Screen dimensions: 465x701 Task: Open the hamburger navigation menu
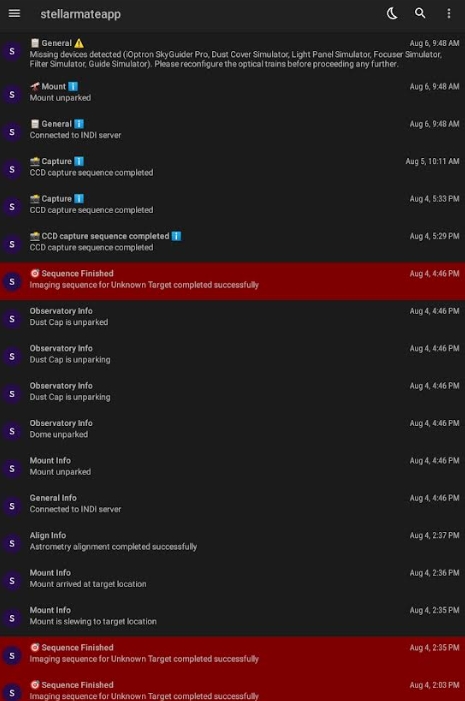[x=14, y=13]
